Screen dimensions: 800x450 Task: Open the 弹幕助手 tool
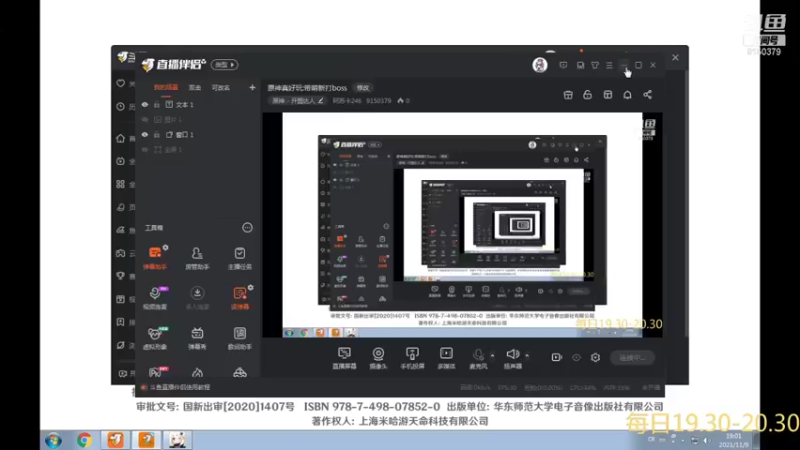[x=155, y=257]
